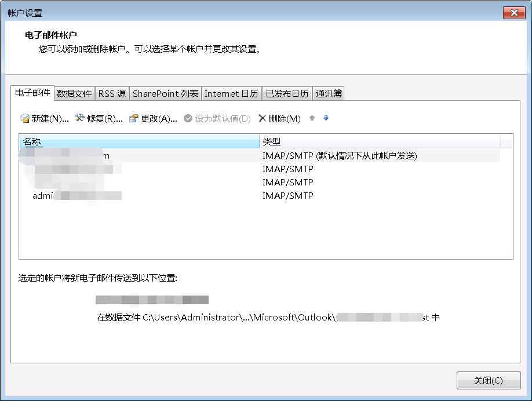Select the 电子邮件 tab
Viewport: 532px width, 401px height.
32,93
